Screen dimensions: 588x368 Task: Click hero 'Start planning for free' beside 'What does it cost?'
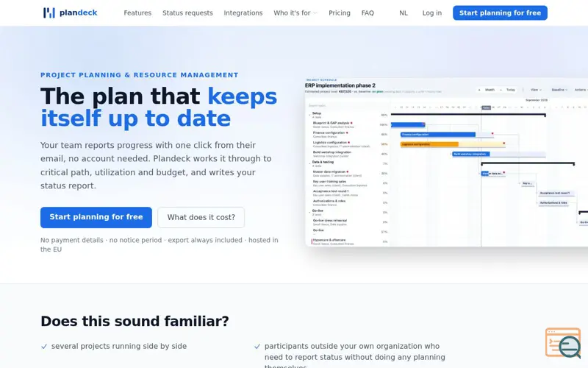[x=96, y=217]
